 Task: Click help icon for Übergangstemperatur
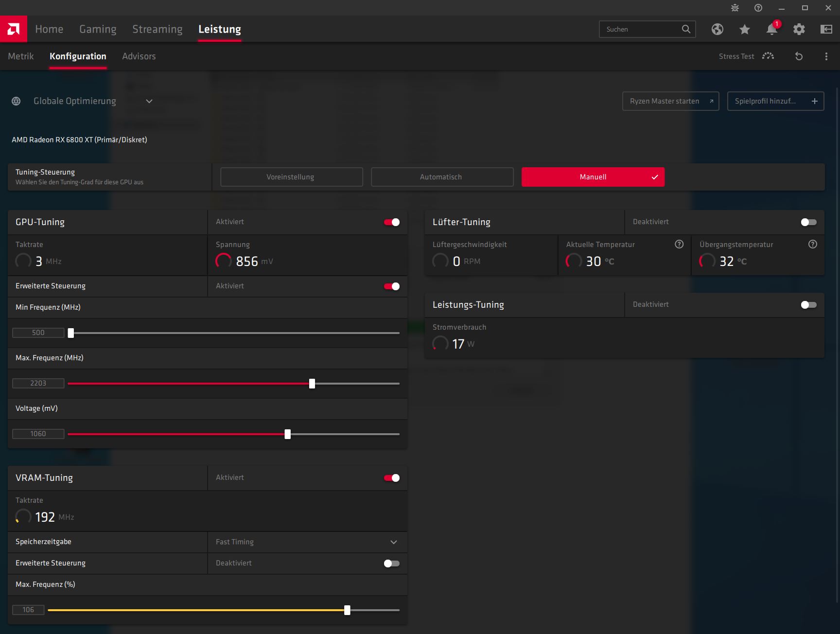pos(813,244)
